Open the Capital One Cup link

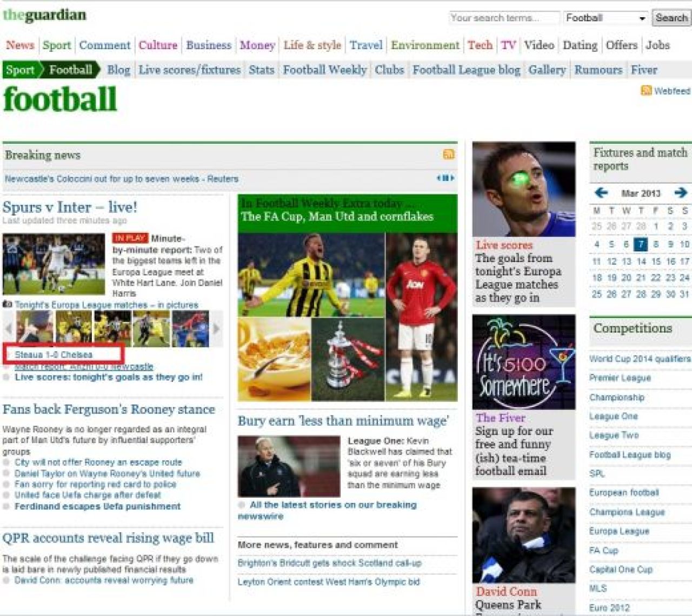(x=621, y=570)
